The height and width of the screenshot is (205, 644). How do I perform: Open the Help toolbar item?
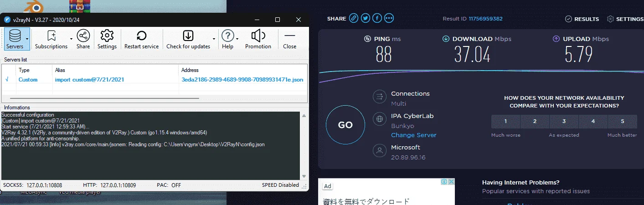click(227, 39)
